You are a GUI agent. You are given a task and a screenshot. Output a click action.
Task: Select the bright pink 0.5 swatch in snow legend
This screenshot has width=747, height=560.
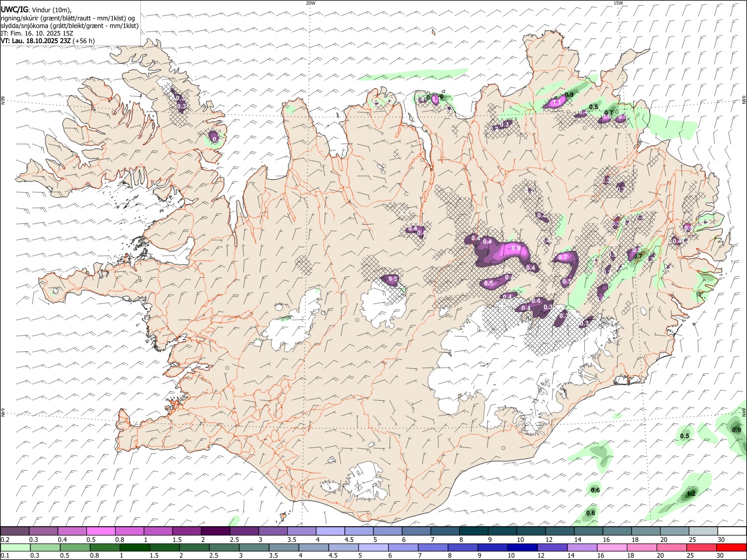click(100, 531)
